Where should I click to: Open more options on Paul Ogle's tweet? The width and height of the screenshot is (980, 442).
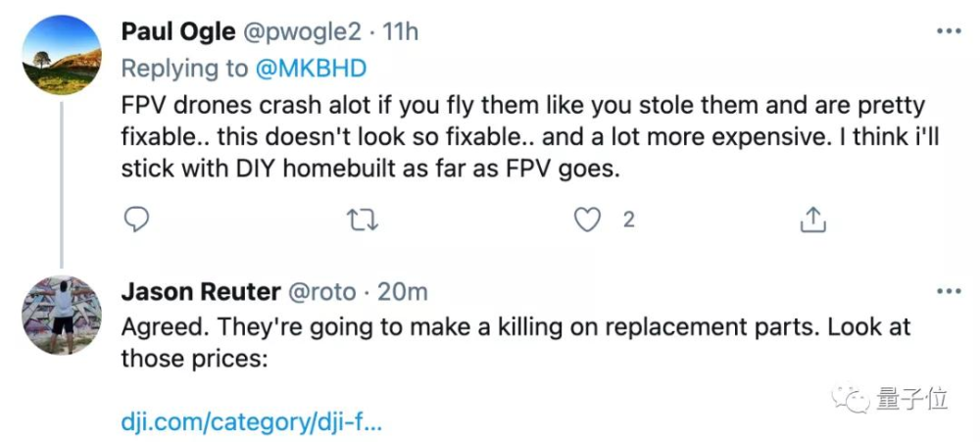[x=949, y=31]
